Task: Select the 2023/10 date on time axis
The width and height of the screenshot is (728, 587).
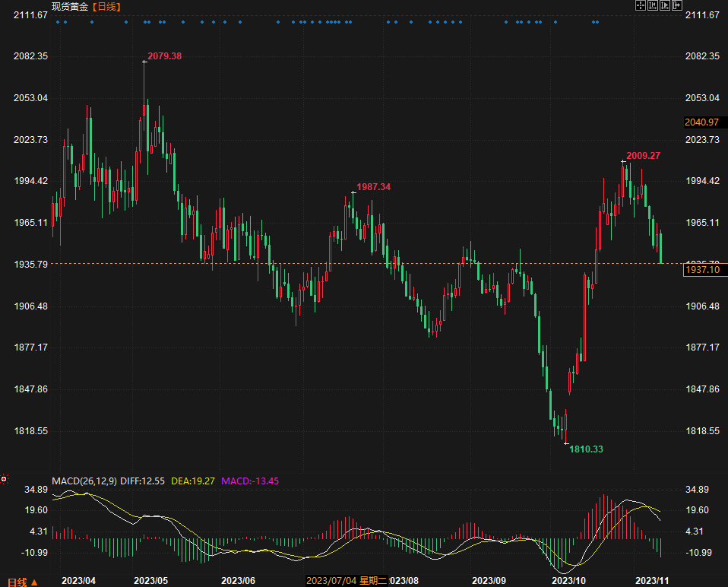Action: (568, 580)
